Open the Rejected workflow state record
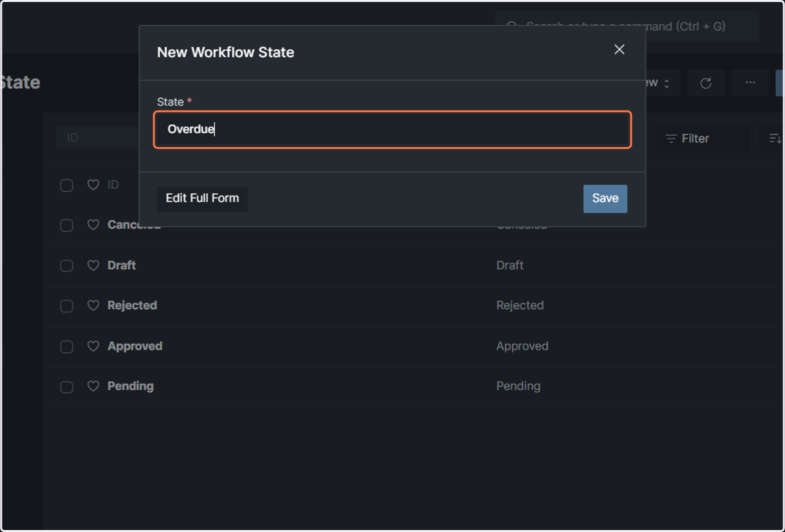Image resolution: width=785 pixels, height=532 pixels. pyautogui.click(x=132, y=305)
